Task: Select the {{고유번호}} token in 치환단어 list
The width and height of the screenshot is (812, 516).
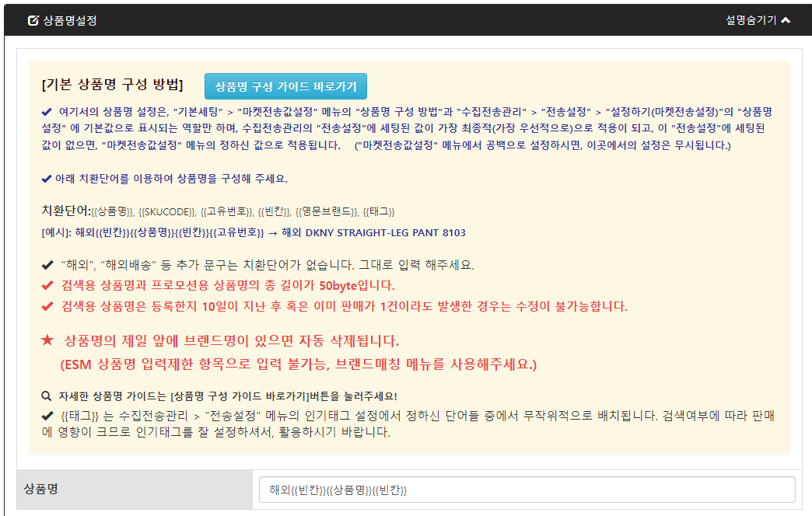Action: 226,211
